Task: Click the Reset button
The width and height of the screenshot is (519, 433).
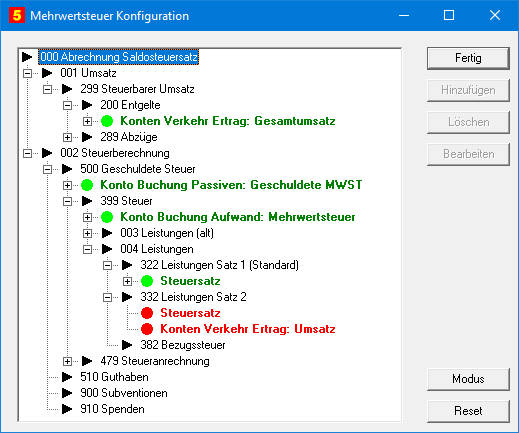Action: pyautogui.click(x=468, y=411)
